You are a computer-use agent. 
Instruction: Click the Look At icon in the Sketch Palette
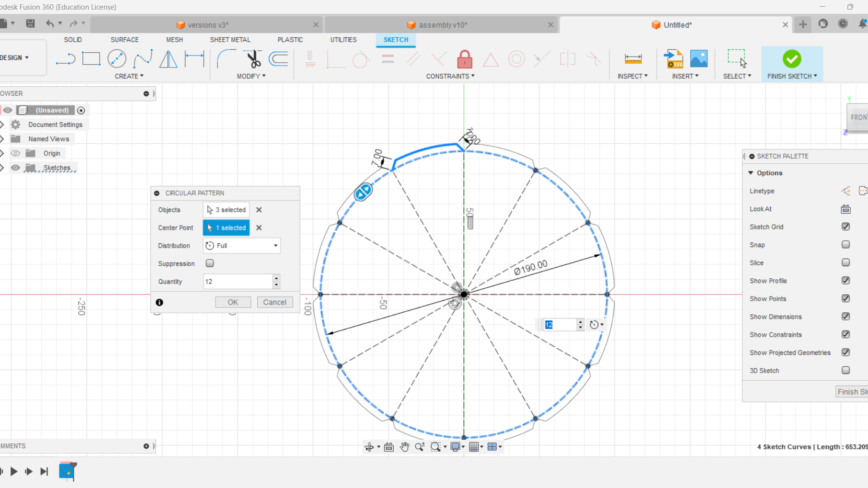845,209
